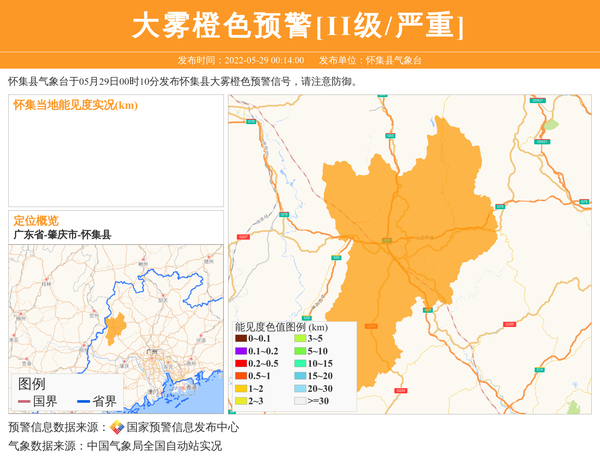600x471 pixels.
Task: Click the 怀集当地能见度实况 panel heading
Action: (75, 105)
